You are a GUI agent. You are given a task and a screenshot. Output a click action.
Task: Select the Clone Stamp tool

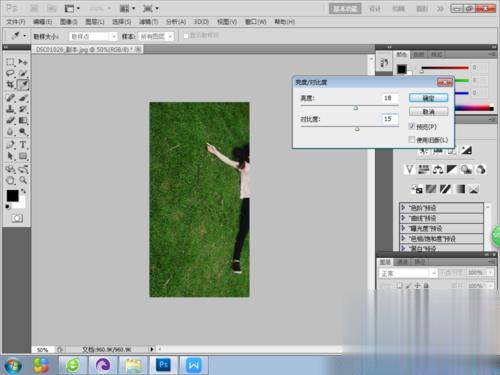[10, 109]
